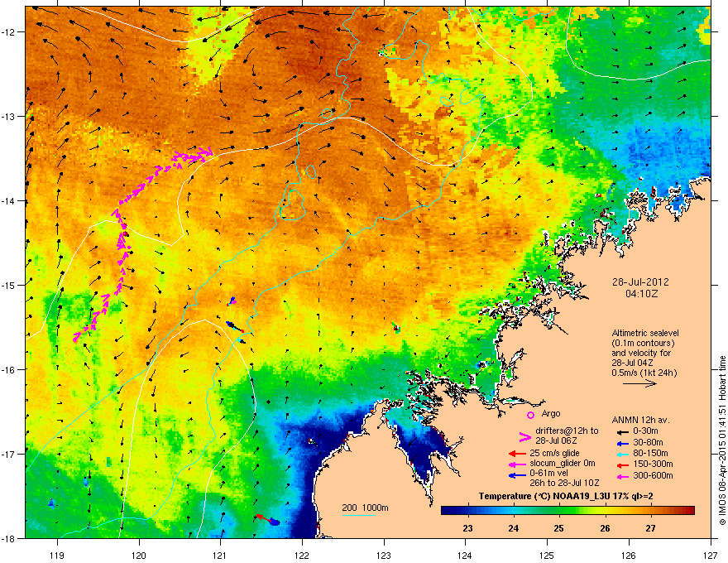Click the longitude axis label 122
Screen dimensions: 728x563
click(x=302, y=555)
